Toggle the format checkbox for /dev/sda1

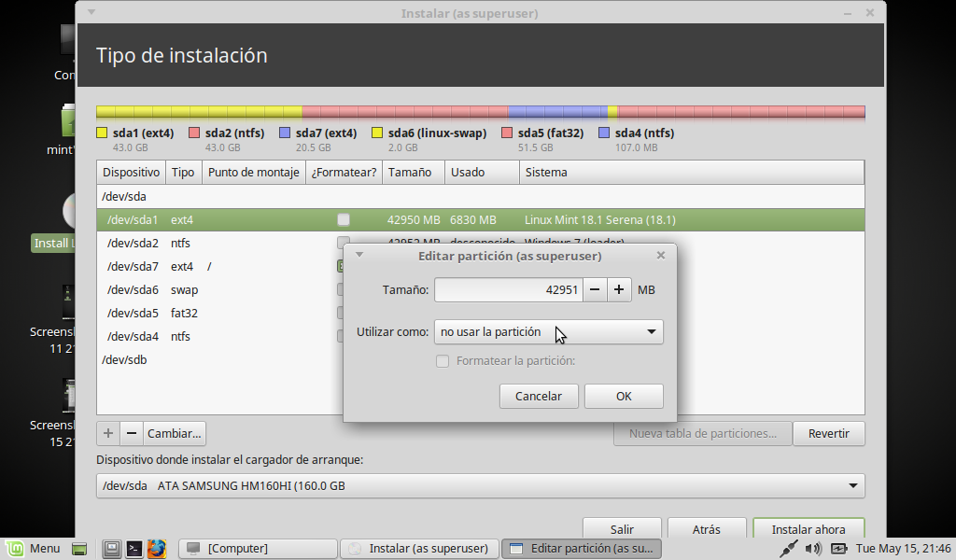[x=344, y=220]
